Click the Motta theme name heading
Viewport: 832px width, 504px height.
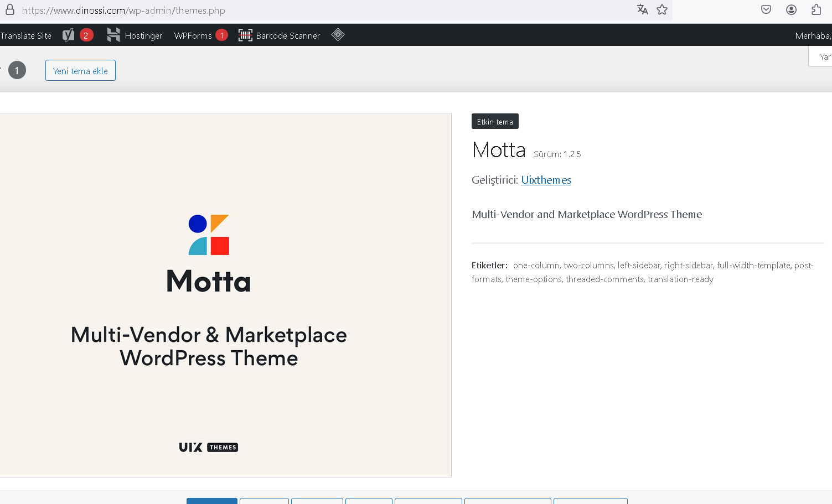pos(499,149)
